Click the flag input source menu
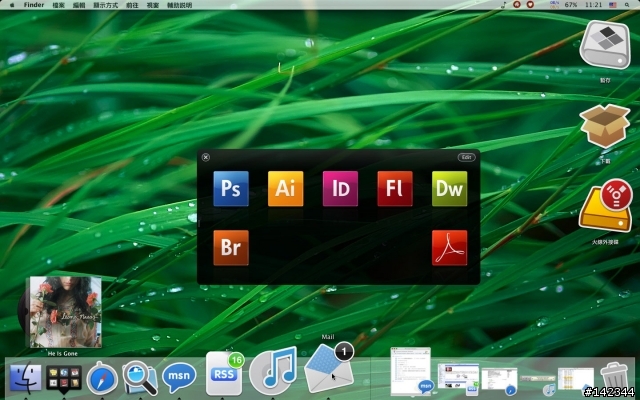The image size is (640, 400). pos(613,5)
